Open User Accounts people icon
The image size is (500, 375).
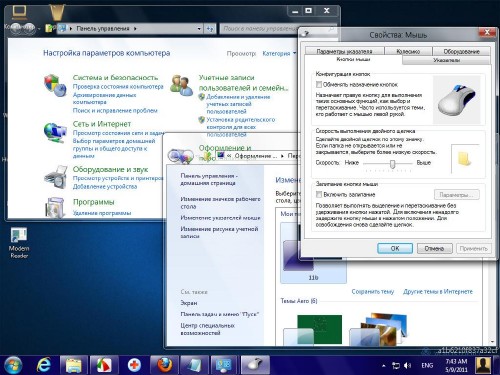point(181,85)
